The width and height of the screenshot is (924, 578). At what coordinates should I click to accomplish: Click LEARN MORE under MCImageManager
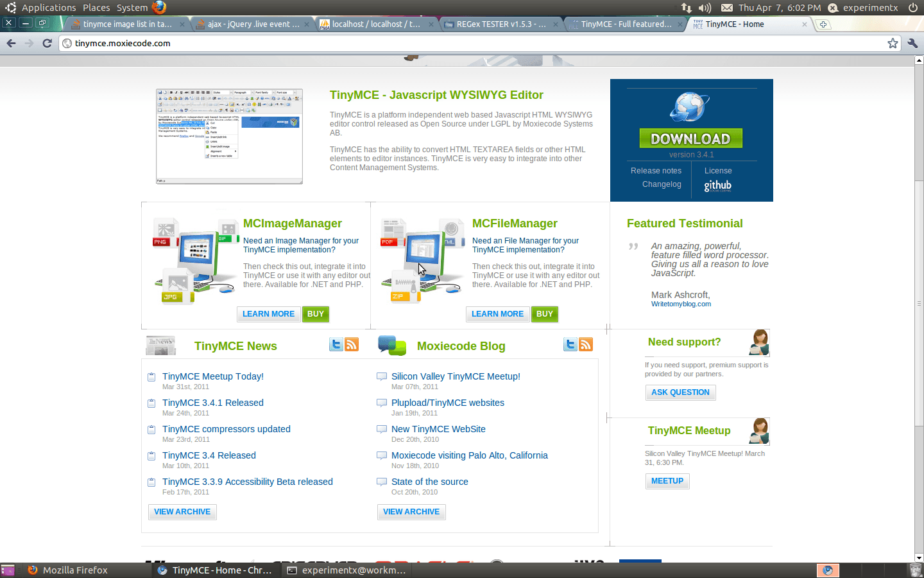point(268,314)
